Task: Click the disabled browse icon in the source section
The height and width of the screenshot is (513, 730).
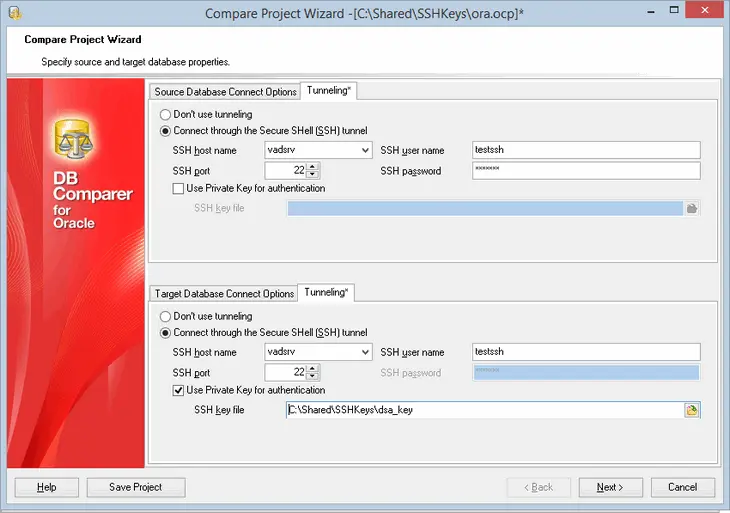Action: coord(692,209)
